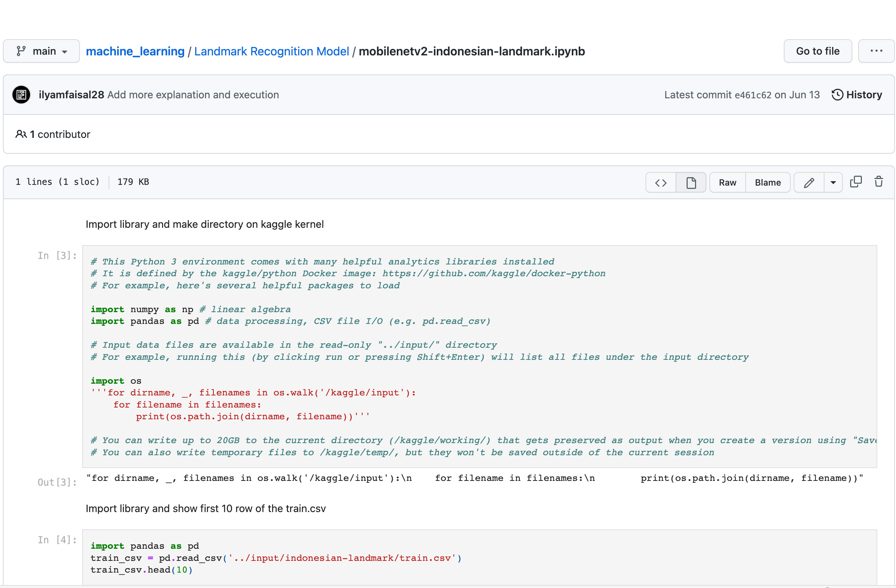Switch to rendered file view icon
This screenshot has height=588, width=896.
click(x=691, y=183)
